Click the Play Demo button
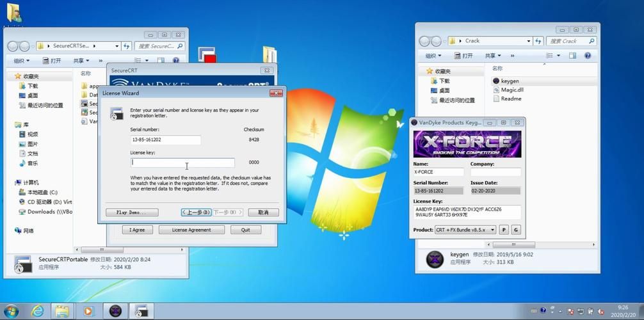644x320 pixels. click(x=132, y=212)
